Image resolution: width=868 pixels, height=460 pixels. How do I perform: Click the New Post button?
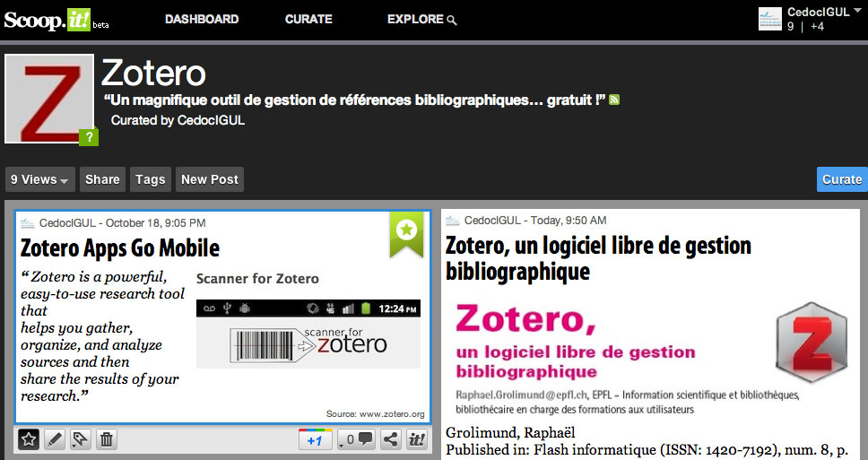click(210, 179)
